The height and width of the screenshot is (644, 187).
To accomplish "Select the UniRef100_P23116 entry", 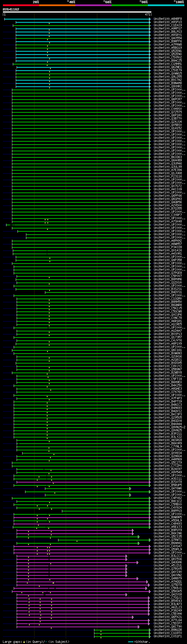I will click(168, 177).
